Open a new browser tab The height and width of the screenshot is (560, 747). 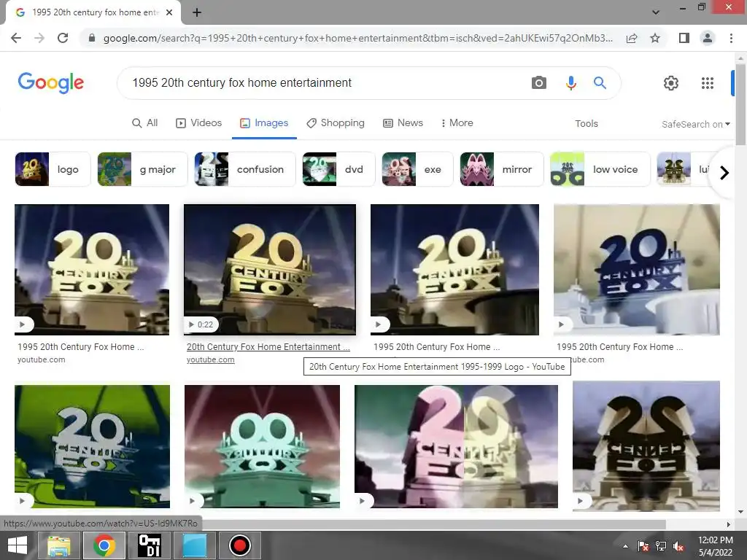click(x=197, y=12)
